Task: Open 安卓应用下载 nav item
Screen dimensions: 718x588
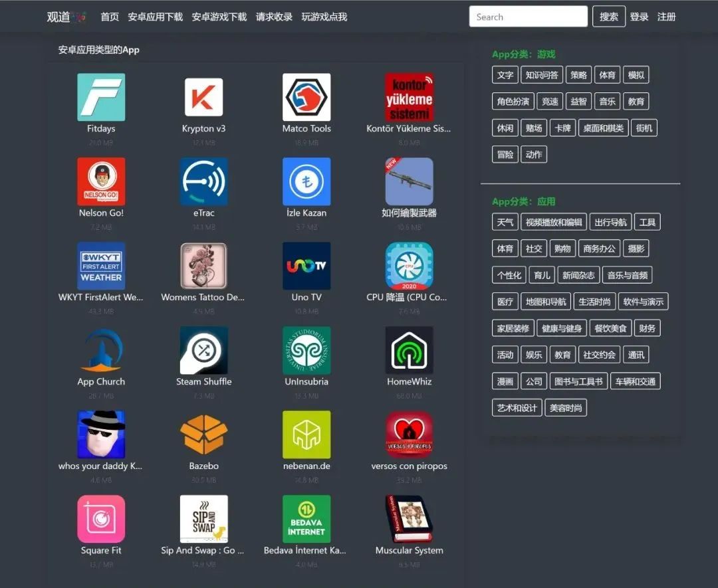Action: click(x=155, y=17)
